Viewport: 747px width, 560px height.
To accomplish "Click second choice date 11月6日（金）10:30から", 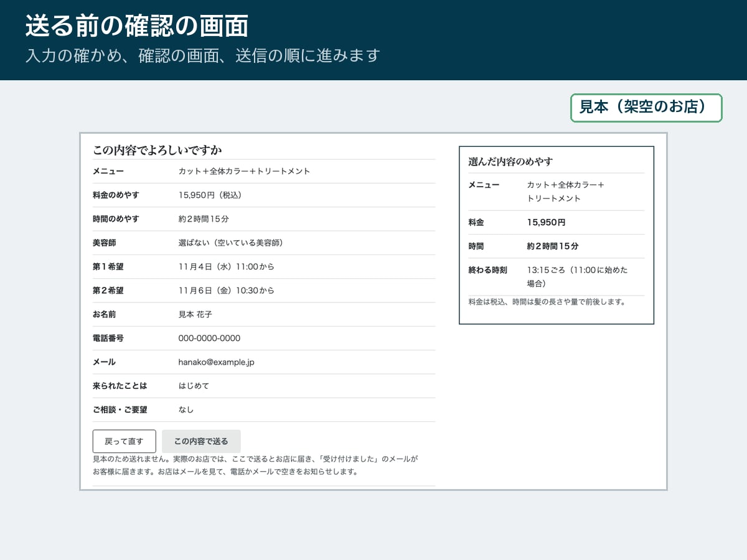I will point(227,291).
